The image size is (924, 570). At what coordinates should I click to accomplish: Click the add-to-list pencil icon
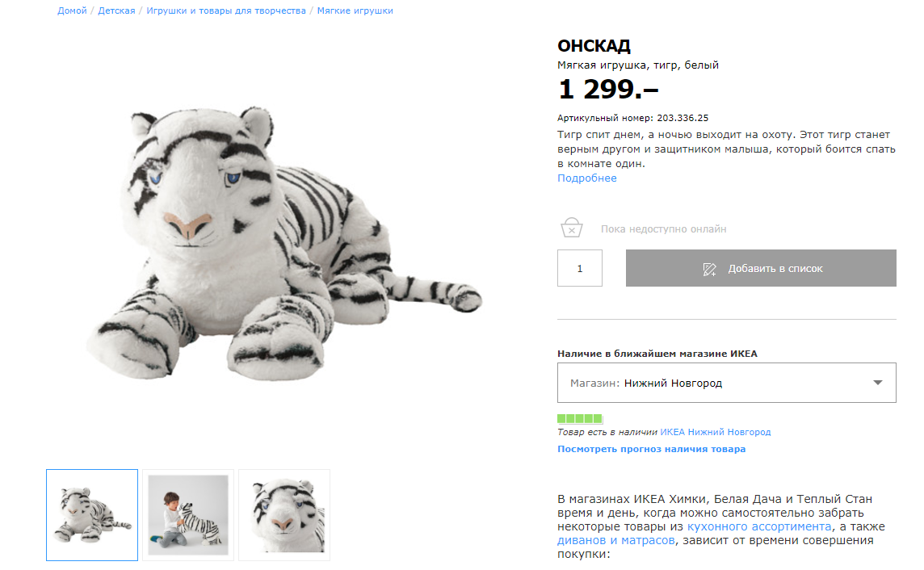pyautogui.click(x=709, y=269)
